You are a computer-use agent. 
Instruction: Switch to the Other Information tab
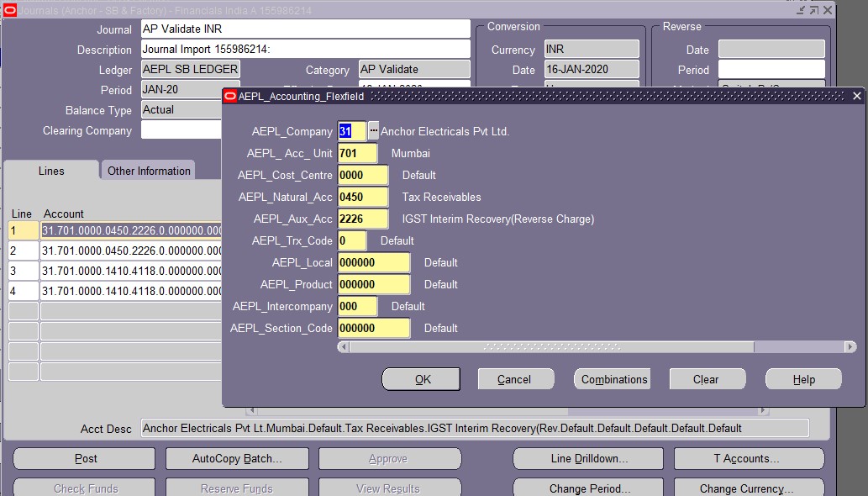[x=148, y=170]
